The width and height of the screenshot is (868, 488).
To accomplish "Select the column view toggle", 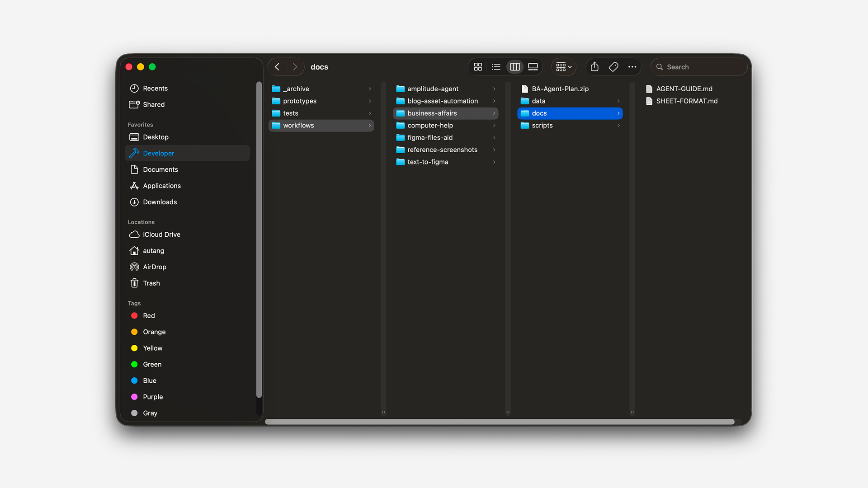I will (x=515, y=67).
